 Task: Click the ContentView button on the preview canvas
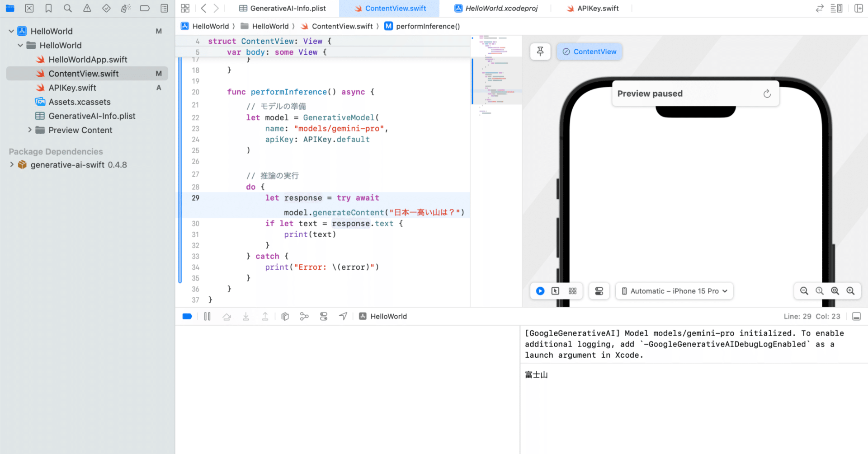pyautogui.click(x=589, y=51)
